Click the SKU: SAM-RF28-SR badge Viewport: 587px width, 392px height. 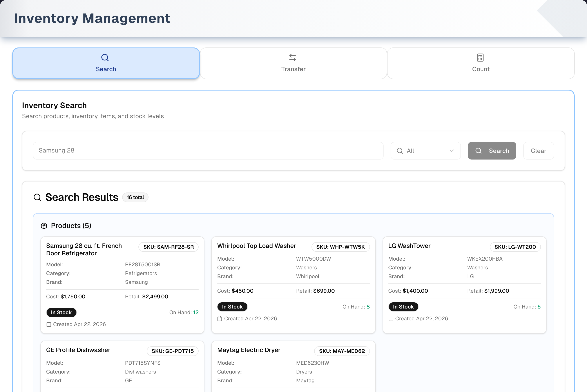(168, 247)
